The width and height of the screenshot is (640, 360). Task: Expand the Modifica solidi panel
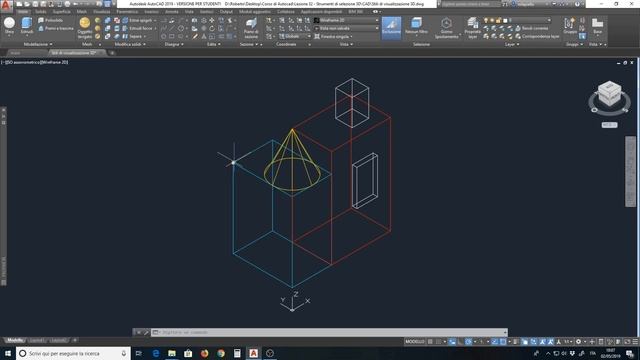click(x=130, y=44)
